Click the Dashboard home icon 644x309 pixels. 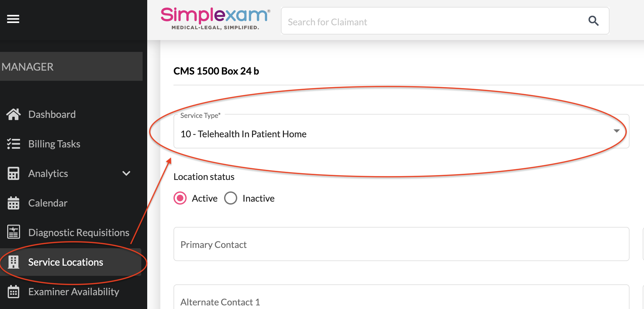pos(13,114)
